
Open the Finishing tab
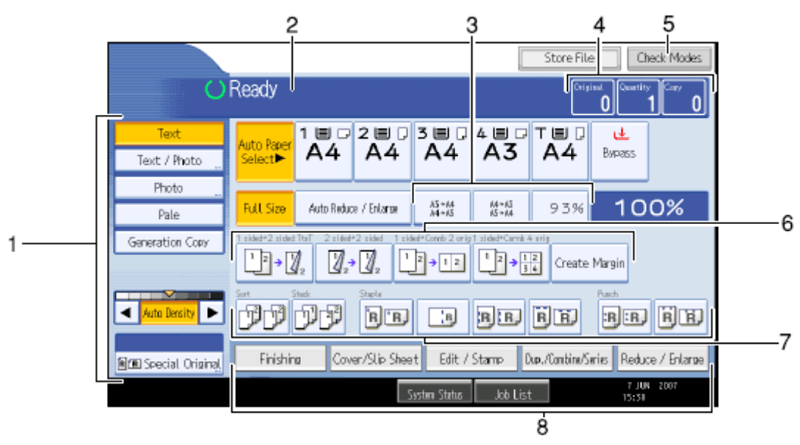280,359
